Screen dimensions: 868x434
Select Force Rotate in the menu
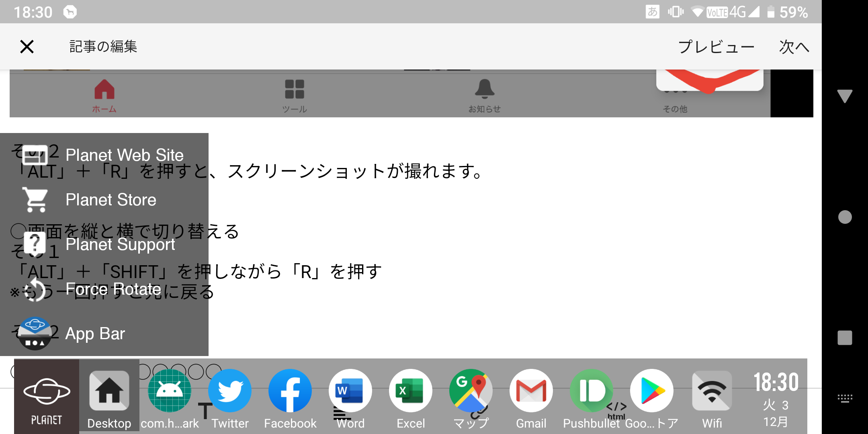pos(104,289)
